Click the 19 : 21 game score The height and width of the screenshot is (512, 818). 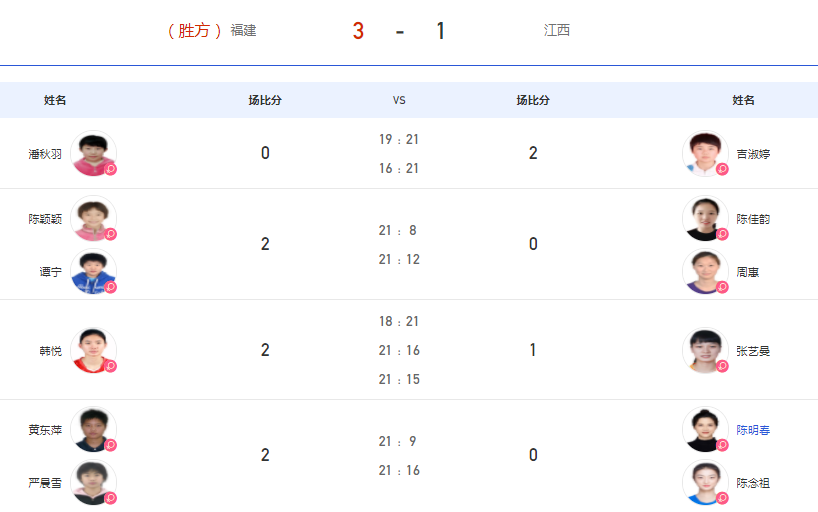(x=399, y=139)
